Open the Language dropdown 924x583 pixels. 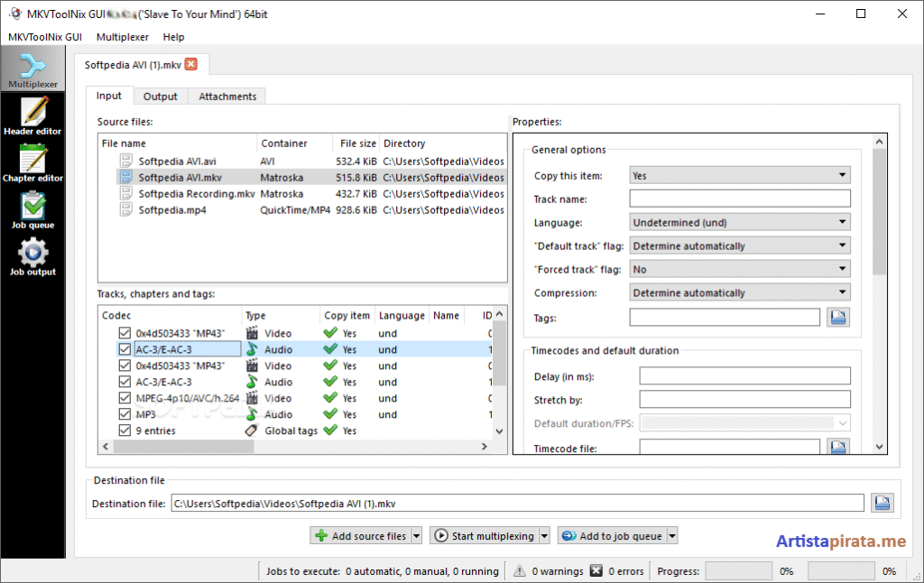(x=738, y=221)
